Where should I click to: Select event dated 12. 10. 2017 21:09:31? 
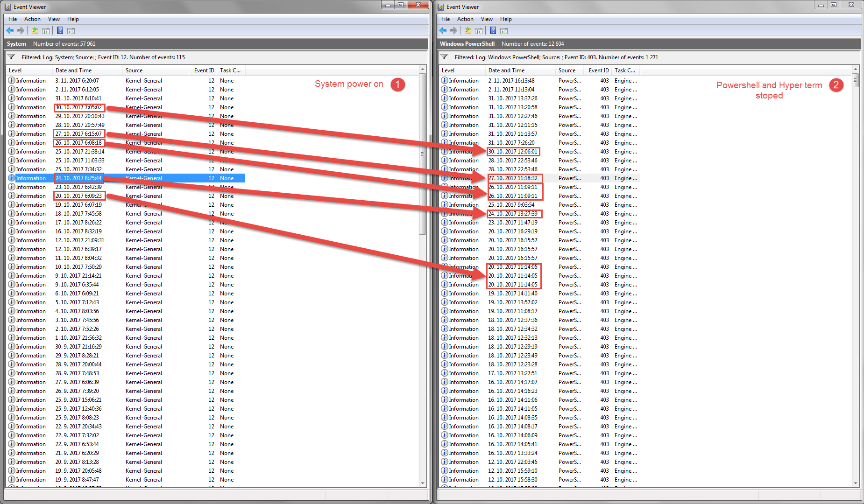coord(126,240)
